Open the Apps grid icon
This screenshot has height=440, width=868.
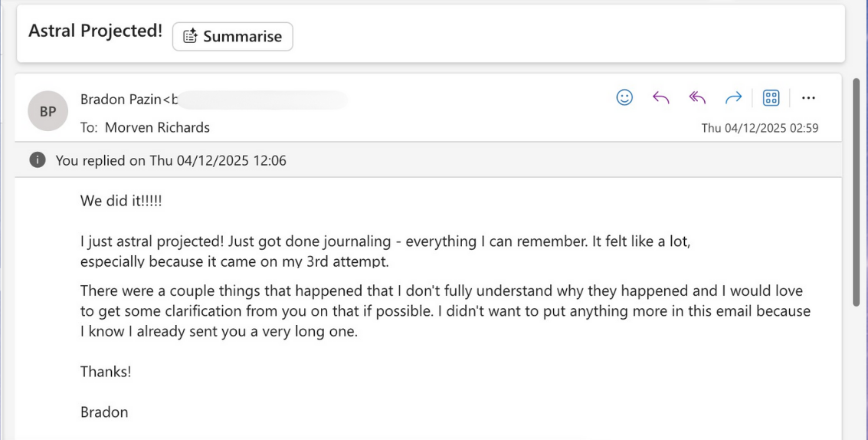coord(771,97)
